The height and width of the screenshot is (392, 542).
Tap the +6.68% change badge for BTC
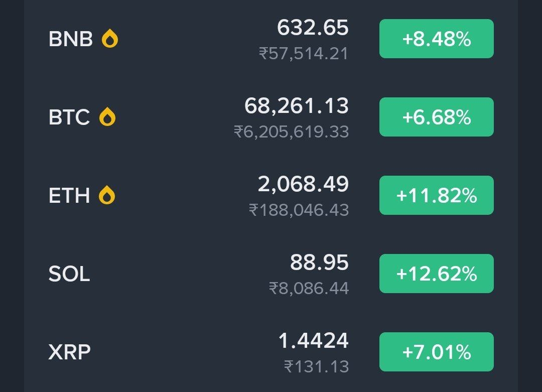tap(436, 117)
